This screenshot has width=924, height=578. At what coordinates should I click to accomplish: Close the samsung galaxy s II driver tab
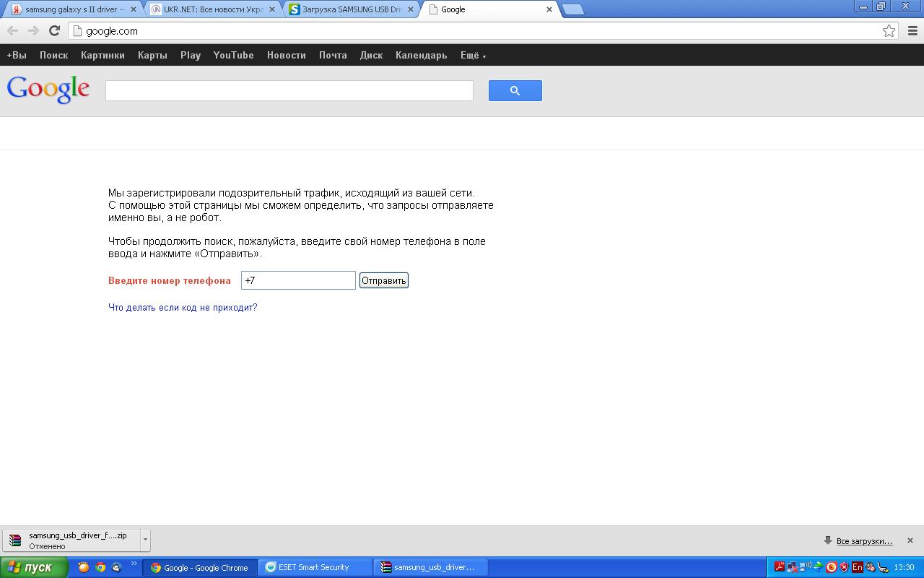(x=133, y=9)
